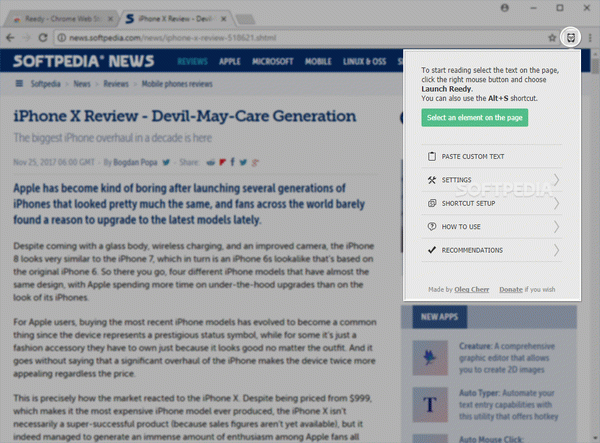Share article via Flipboard icon
This screenshot has height=443, width=600.
(x=223, y=162)
